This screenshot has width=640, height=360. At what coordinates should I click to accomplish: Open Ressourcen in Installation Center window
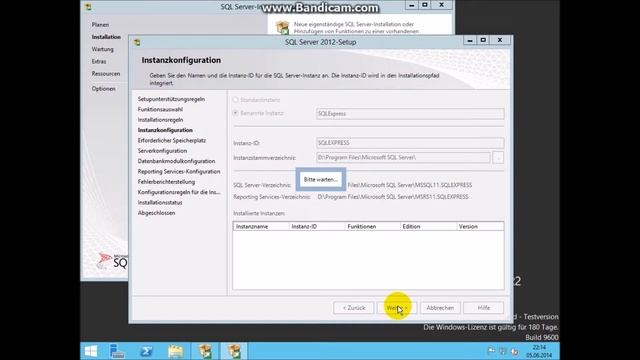click(x=106, y=73)
